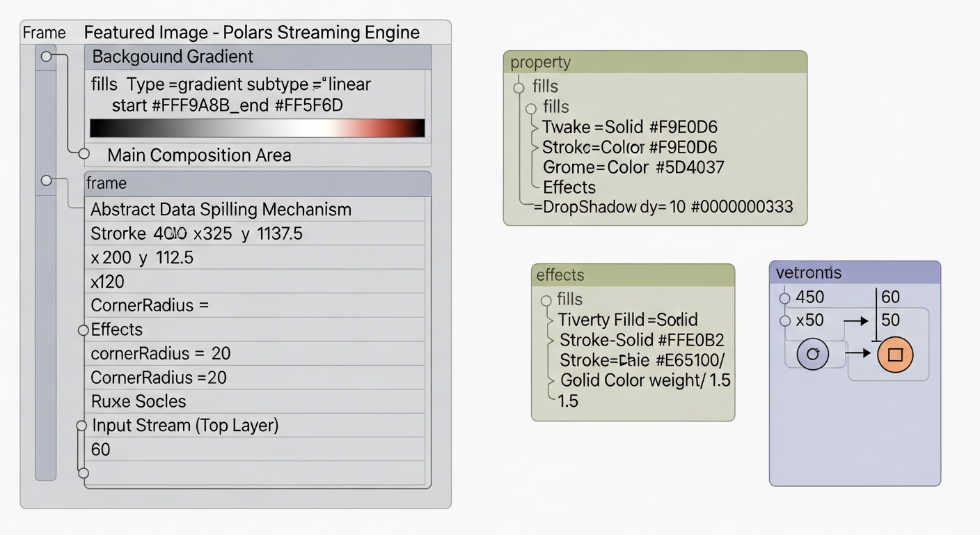Click the curved connector node below Input Stream
This screenshot has width=980, height=535.
click(84, 473)
